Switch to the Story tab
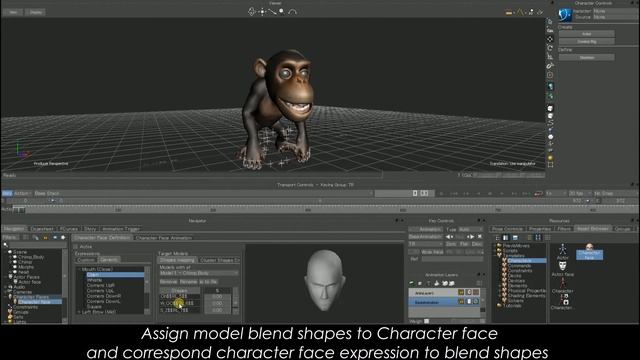The image size is (640, 360). coord(90,229)
